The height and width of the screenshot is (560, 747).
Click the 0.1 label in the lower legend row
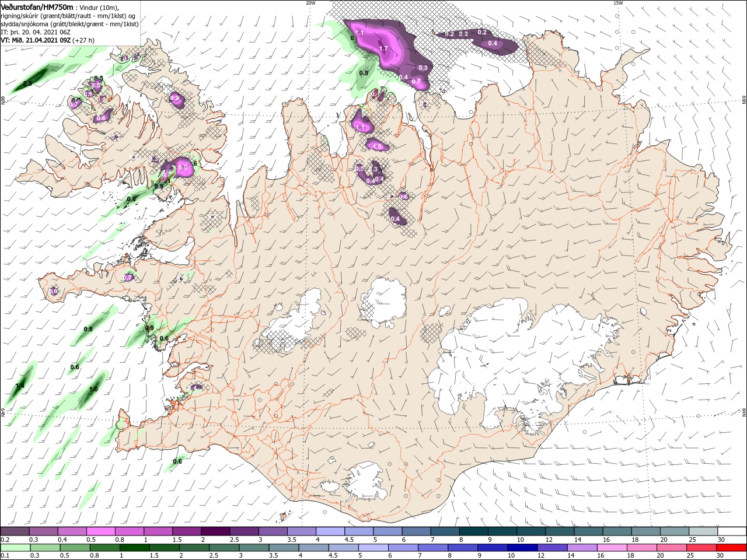pos(5,556)
